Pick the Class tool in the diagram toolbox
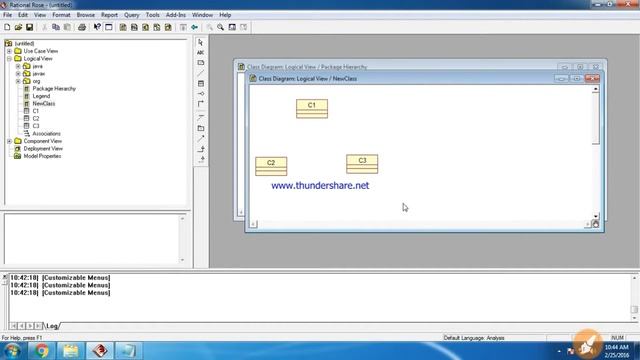This screenshot has height=360, width=640. tap(200, 83)
